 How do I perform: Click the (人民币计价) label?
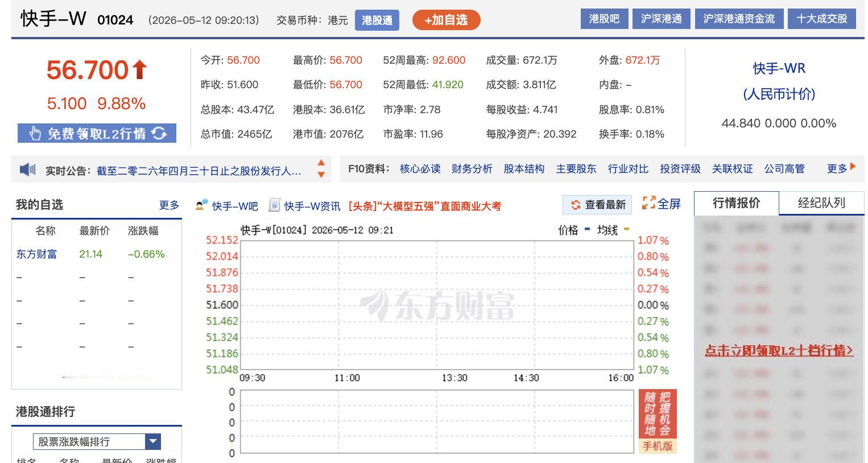[779, 94]
